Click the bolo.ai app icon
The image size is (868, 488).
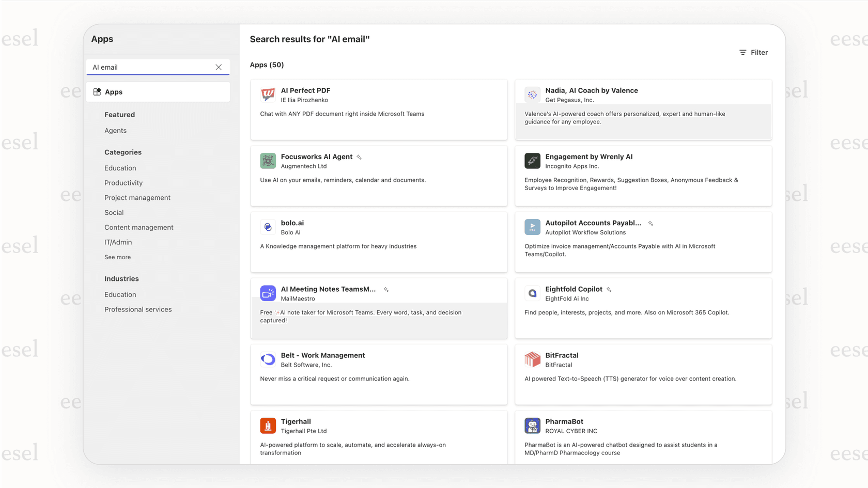tap(268, 227)
